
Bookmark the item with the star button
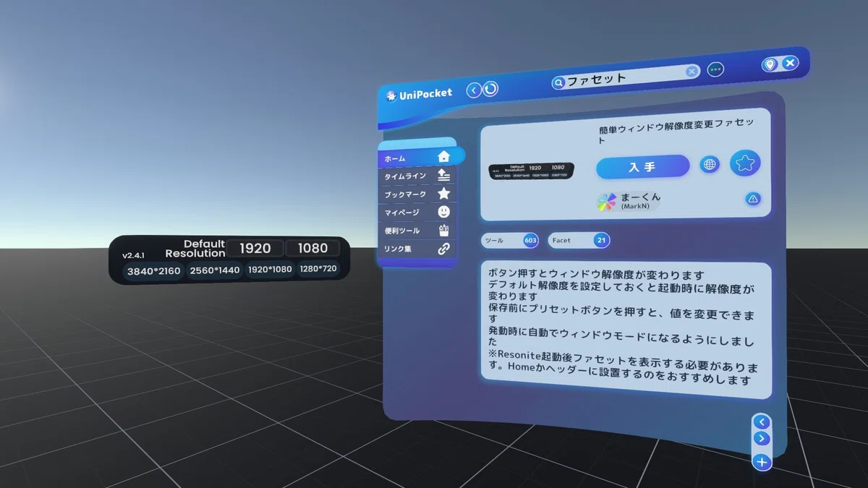click(x=745, y=163)
